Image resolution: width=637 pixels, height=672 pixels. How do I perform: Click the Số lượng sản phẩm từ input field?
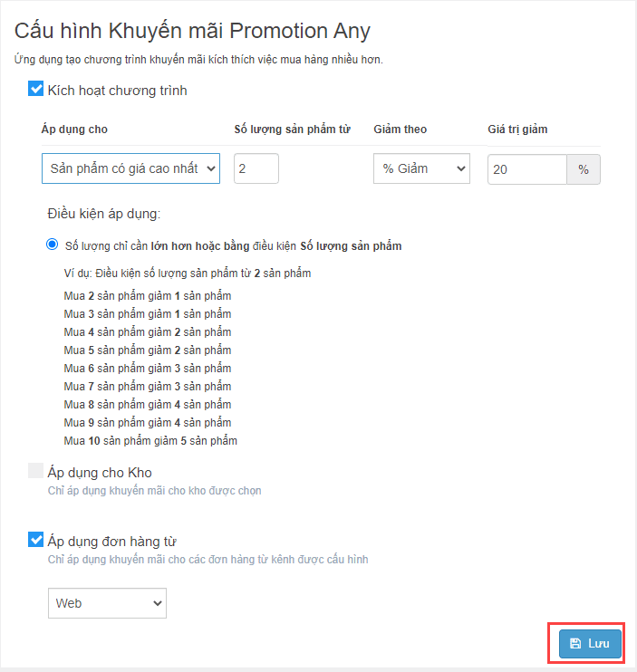pos(256,168)
